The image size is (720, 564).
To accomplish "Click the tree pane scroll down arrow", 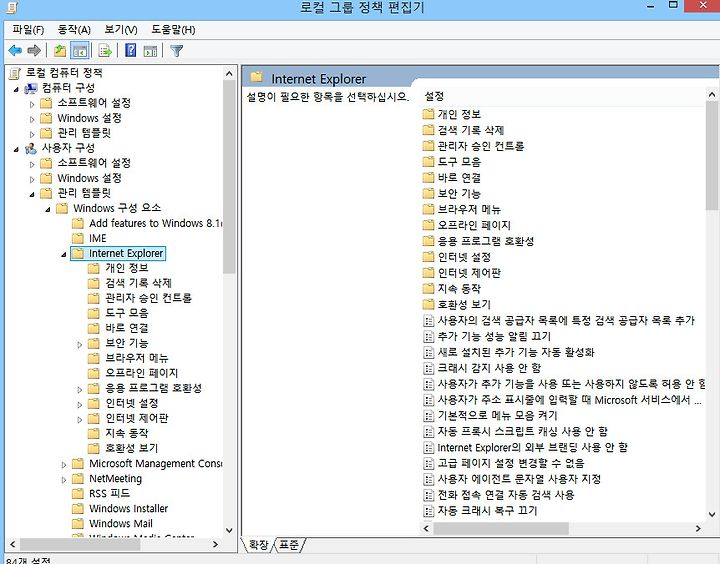I will pos(229,530).
